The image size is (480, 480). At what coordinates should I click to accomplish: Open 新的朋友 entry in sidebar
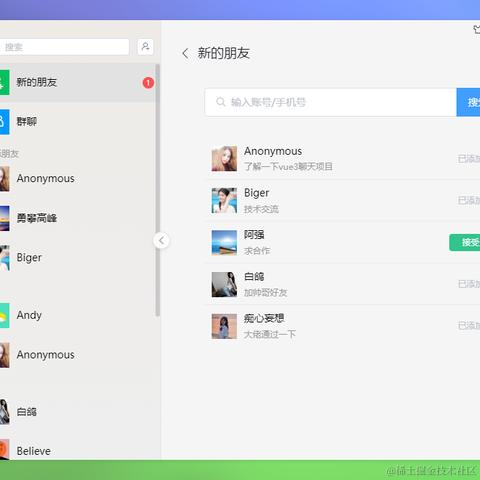77,83
